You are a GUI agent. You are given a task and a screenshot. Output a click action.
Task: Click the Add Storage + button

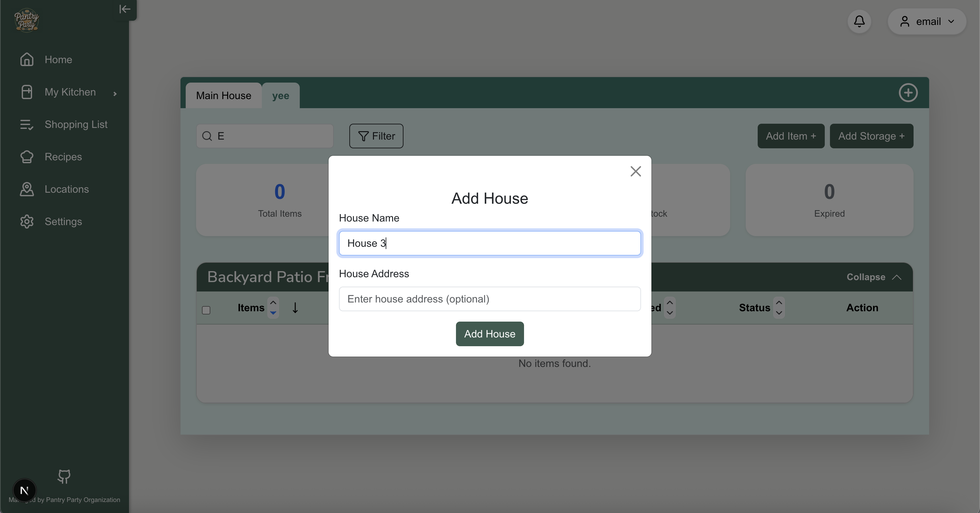(x=871, y=136)
